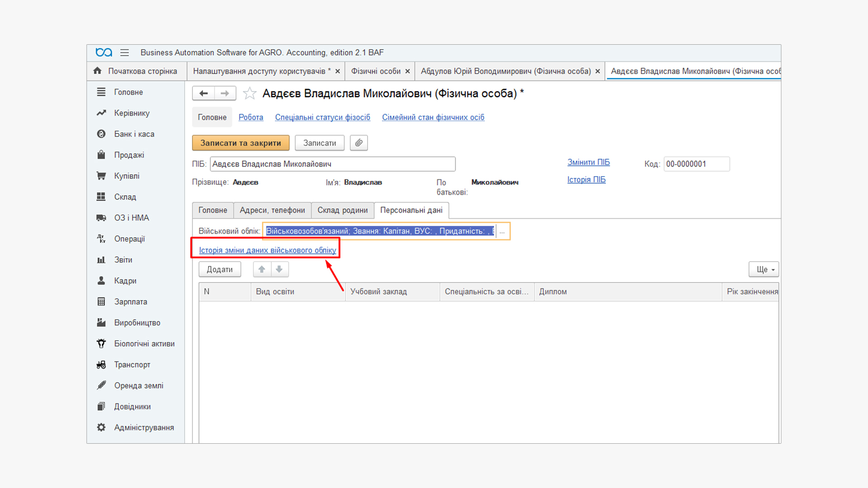Open Адміністрування settings section
This screenshot has height=488, width=868.
(144, 427)
